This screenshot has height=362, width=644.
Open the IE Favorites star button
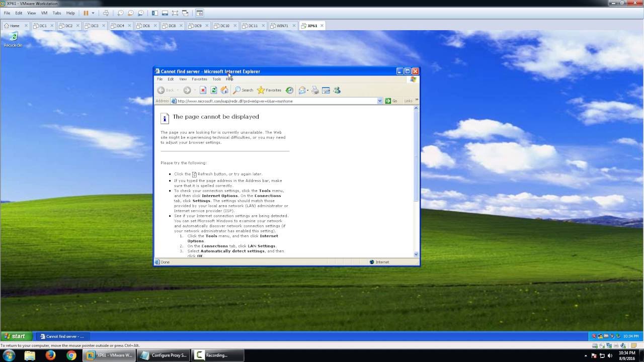pos(269,90)
